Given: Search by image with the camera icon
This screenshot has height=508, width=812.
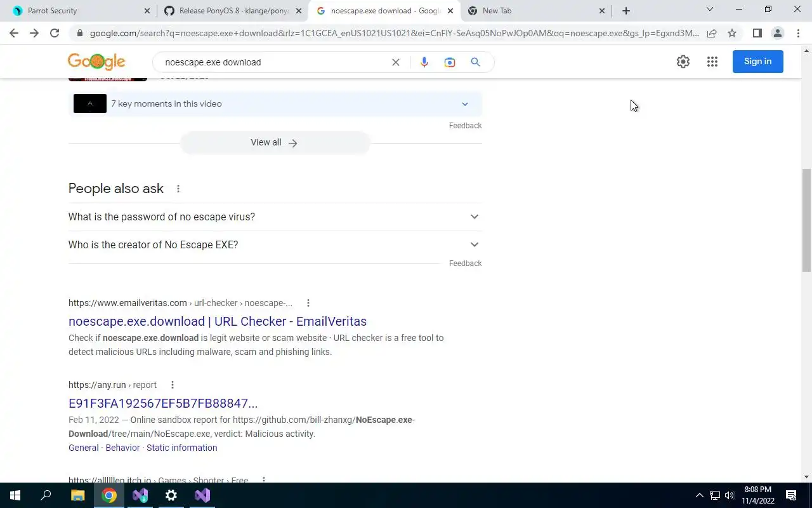Looking at the screenshot, I should pos(450,62).
